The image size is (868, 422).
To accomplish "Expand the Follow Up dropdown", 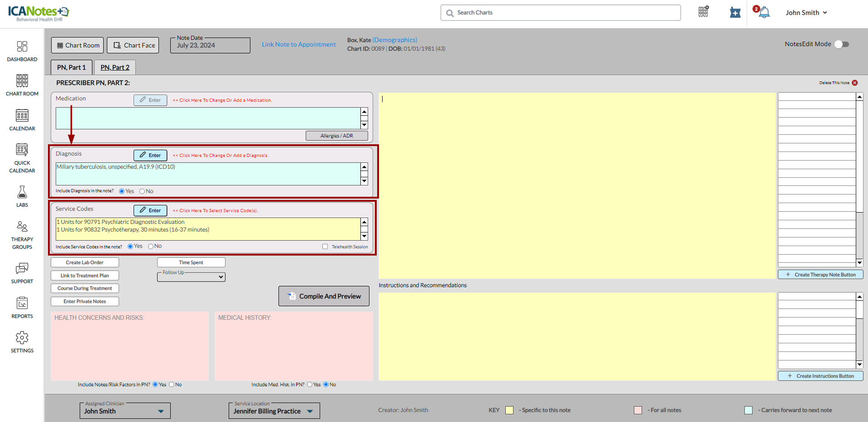I will [191, 277].
